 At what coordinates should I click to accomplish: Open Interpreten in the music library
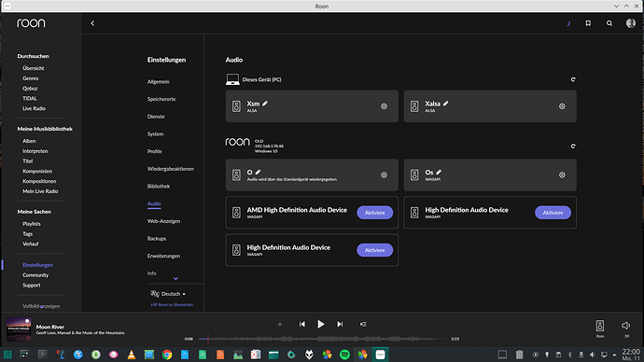(x=35, y=151)
